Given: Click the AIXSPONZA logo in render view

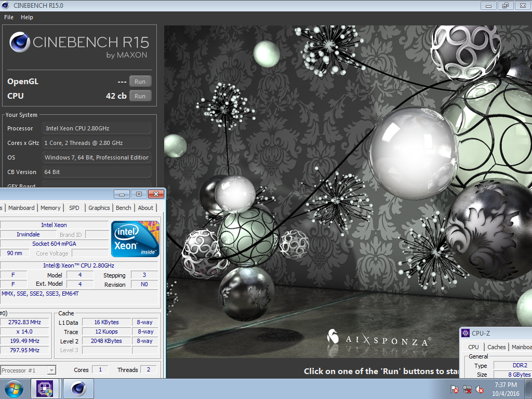Looking at the screenshot, I should (379, 338).
